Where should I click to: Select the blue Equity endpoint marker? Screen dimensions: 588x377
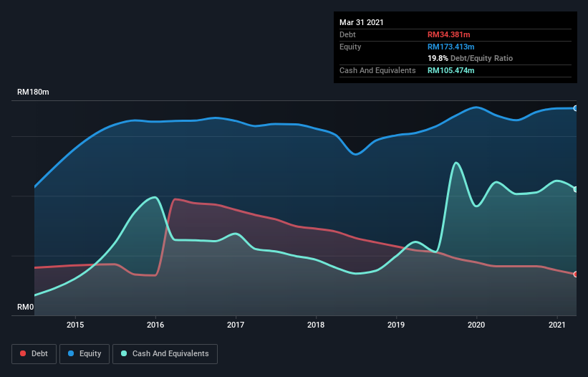[x=576, y=108]
